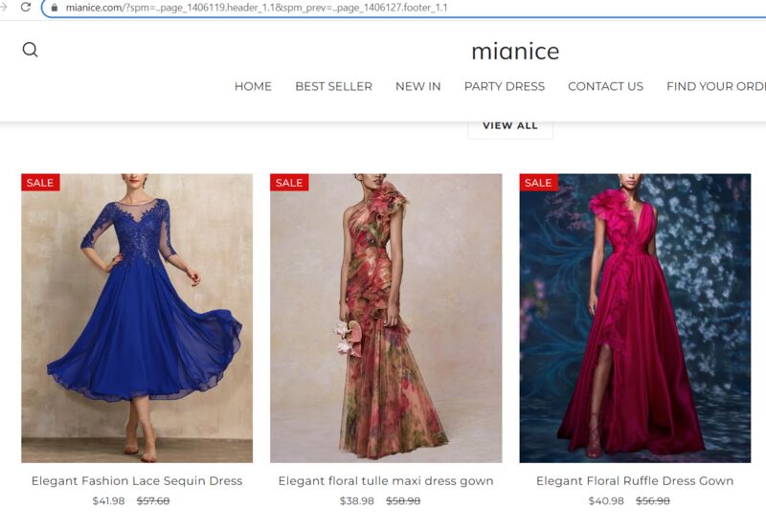The image size is (766, 532).
Task: Click the SALE badge on floral tulle dress
Action: [x=289, y=183]
